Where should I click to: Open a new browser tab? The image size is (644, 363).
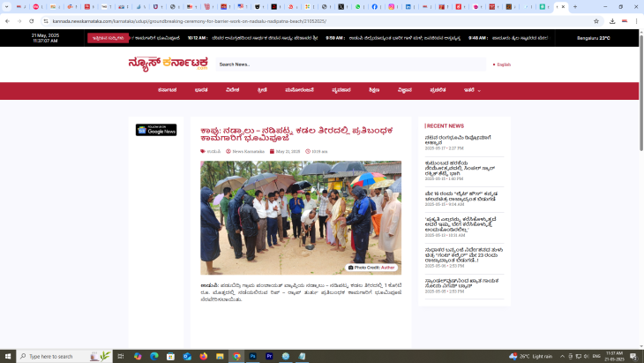point(575,6)
